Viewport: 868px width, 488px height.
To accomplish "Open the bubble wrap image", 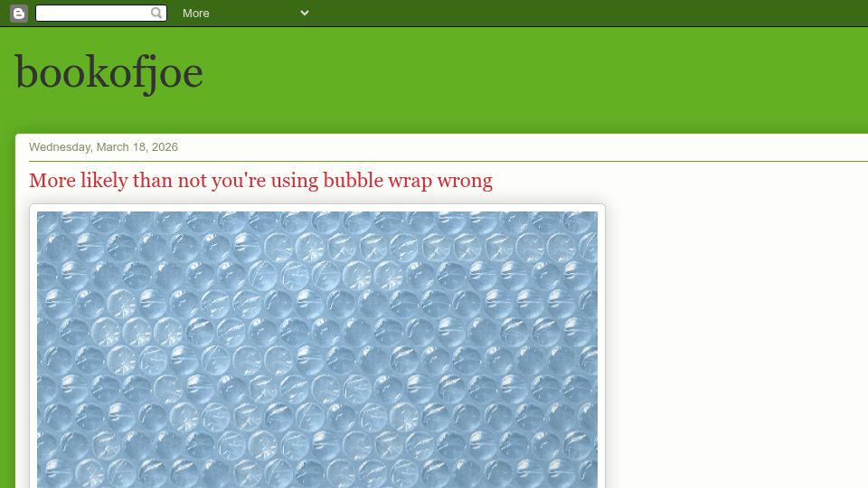I will (317, 349).
